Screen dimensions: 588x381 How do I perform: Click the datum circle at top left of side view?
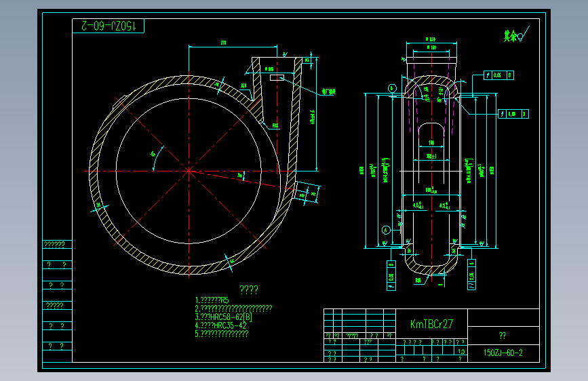point(392,88)
